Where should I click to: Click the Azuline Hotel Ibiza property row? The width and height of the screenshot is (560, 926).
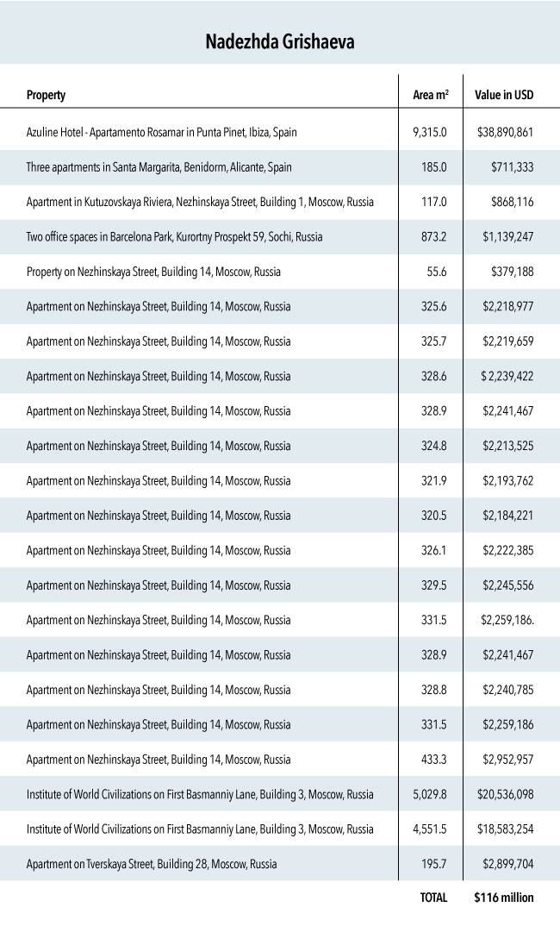[162, 132]
